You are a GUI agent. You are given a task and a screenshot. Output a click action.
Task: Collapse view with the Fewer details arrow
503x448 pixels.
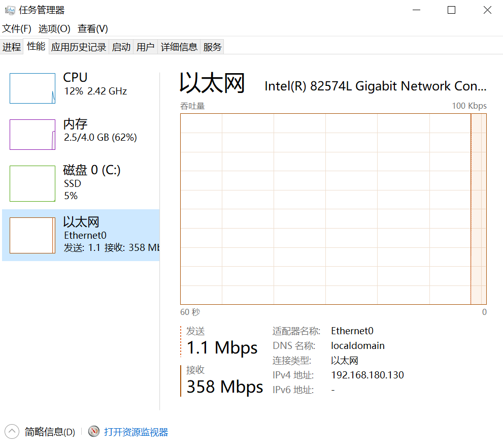(12, 432)
